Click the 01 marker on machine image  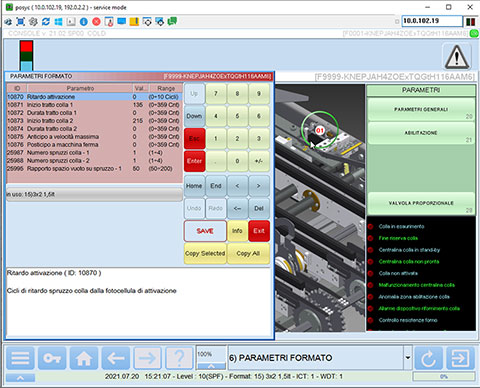click(320, 130)
